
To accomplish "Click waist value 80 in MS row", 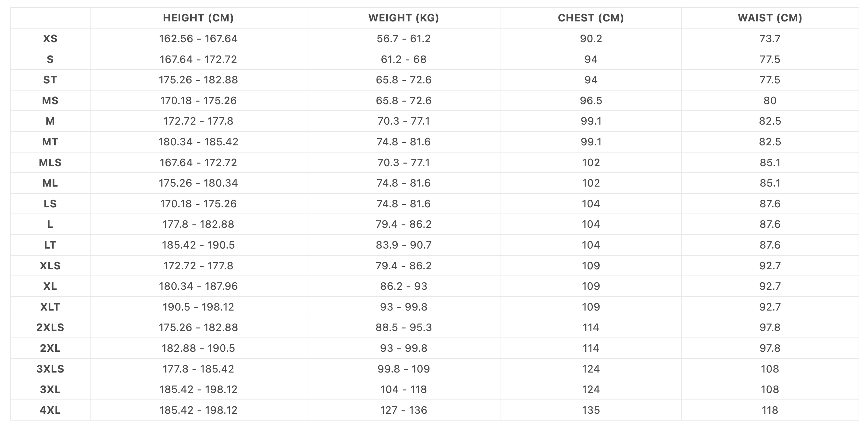I will pos(770,101).
